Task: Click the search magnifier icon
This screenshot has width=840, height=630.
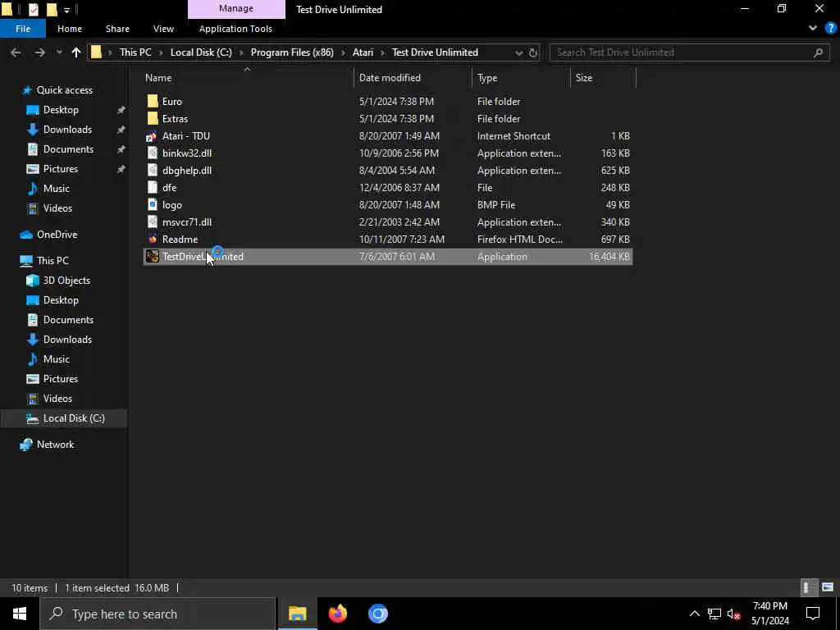Action: pos(818,52)
